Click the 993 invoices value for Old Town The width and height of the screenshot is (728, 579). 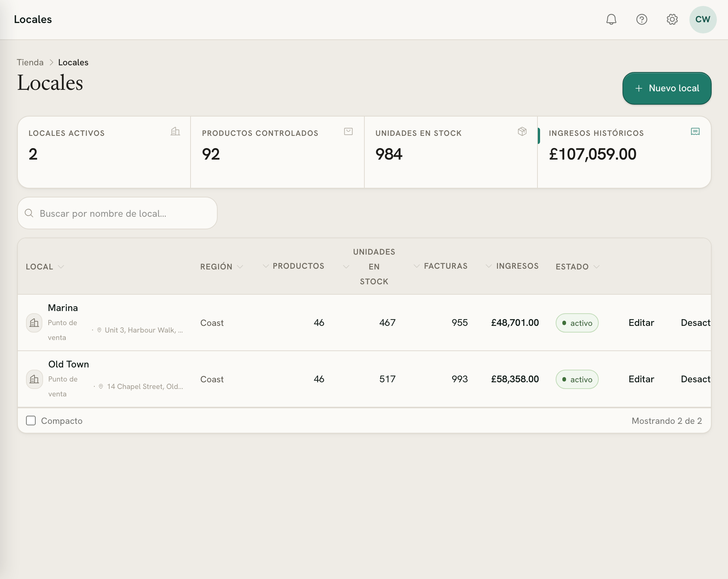[x=459, y=379]
